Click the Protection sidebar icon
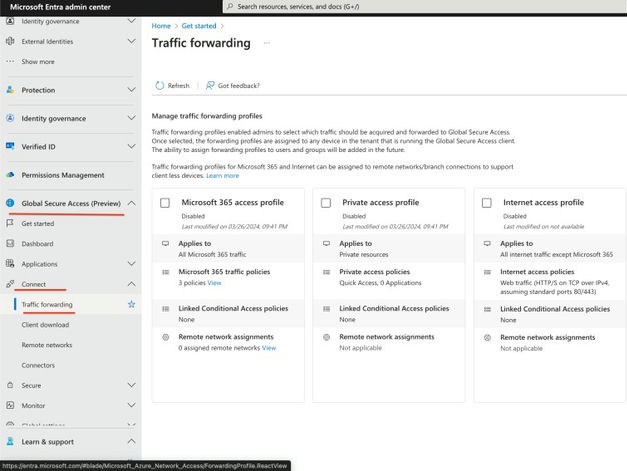This screenshot has width=627, height=471. [x=11, y=90]
